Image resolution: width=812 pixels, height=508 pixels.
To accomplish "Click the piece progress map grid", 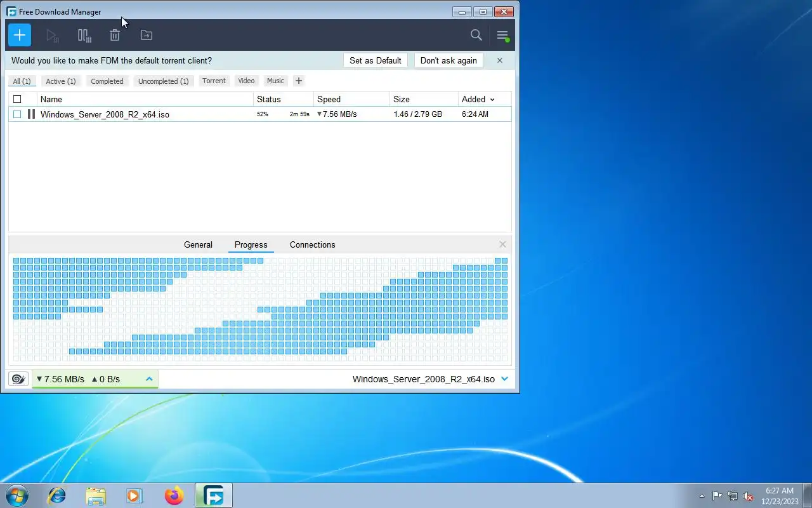I will click(x=260, y=309).
